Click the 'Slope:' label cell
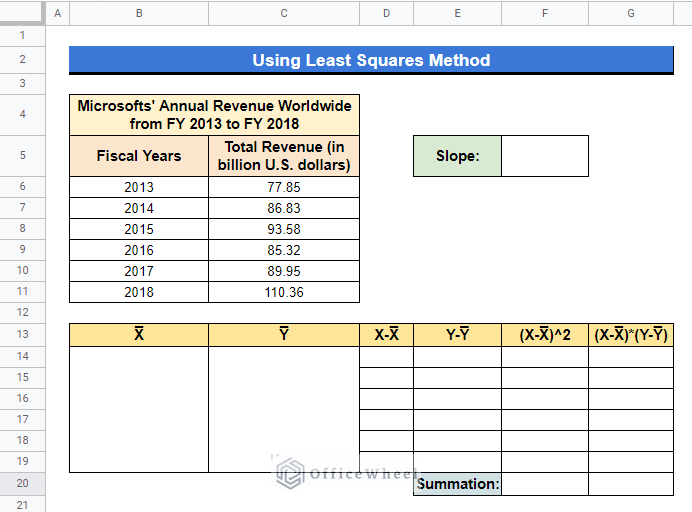Screen dimensions: 692x512 click(457, 156)
